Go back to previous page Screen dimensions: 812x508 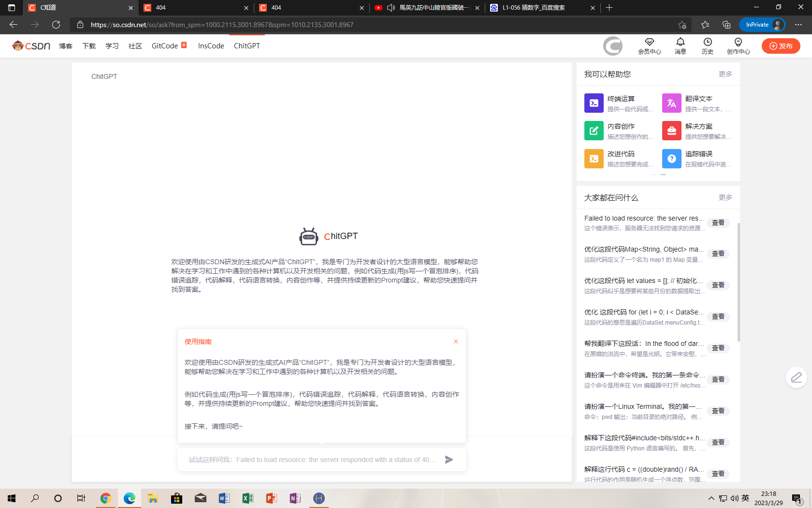click(14, 25)
